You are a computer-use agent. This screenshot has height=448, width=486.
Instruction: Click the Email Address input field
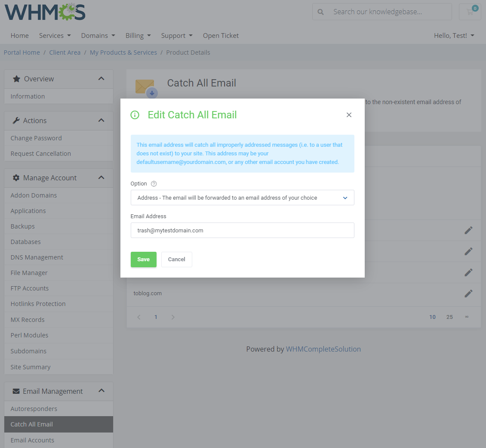pos(243,230)
